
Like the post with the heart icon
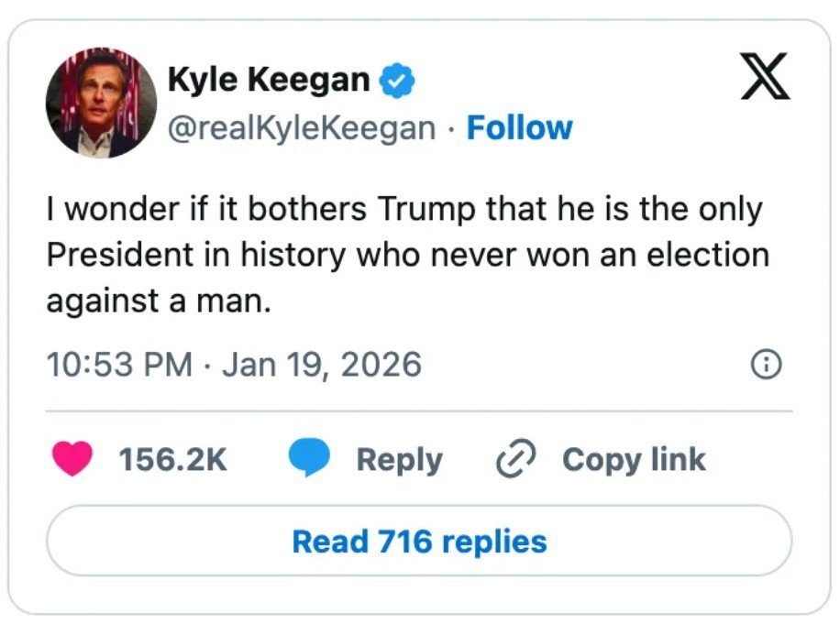(x=71, y=459)
